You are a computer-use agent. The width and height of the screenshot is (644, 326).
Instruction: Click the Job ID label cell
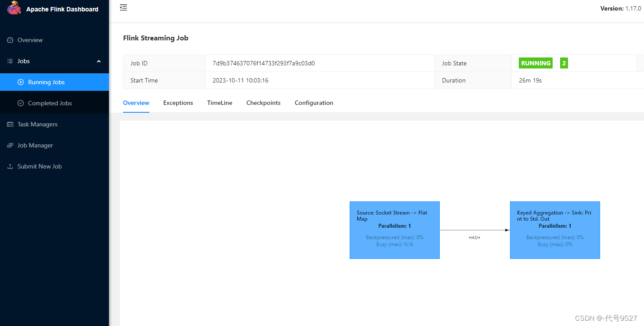pyautogui.click(x=164, y=63)
